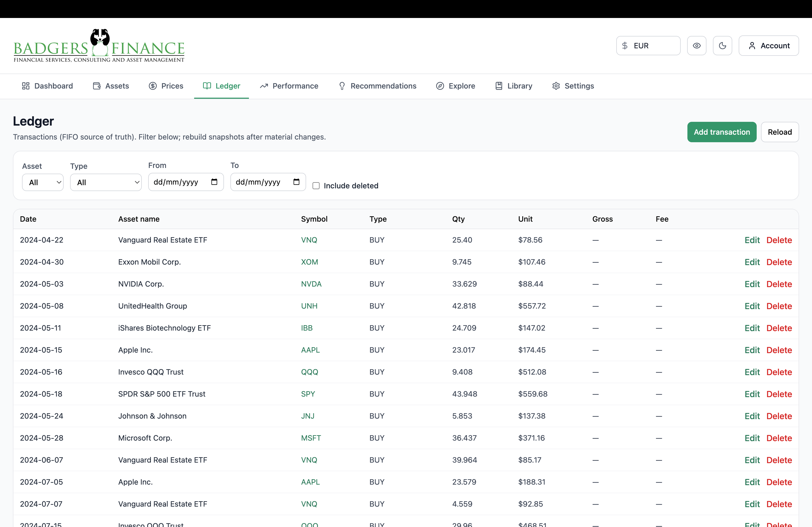This screenshot has height=527, width=812.
Task: Click the Library bookmark icon
Action: [x=499, y=86]
